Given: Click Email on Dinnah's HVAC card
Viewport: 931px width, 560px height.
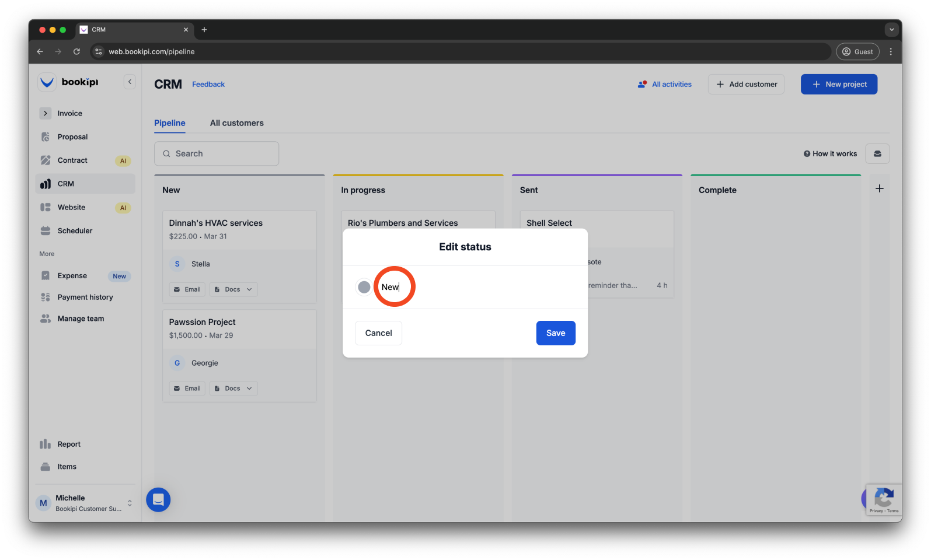Looking at the screenshot, I should [187, 290].
